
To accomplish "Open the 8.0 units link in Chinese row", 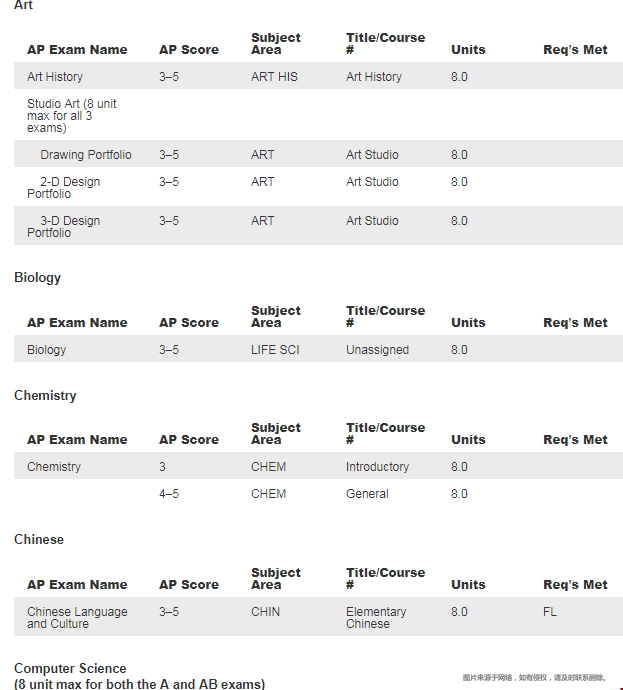I will [x=459, y=612].
